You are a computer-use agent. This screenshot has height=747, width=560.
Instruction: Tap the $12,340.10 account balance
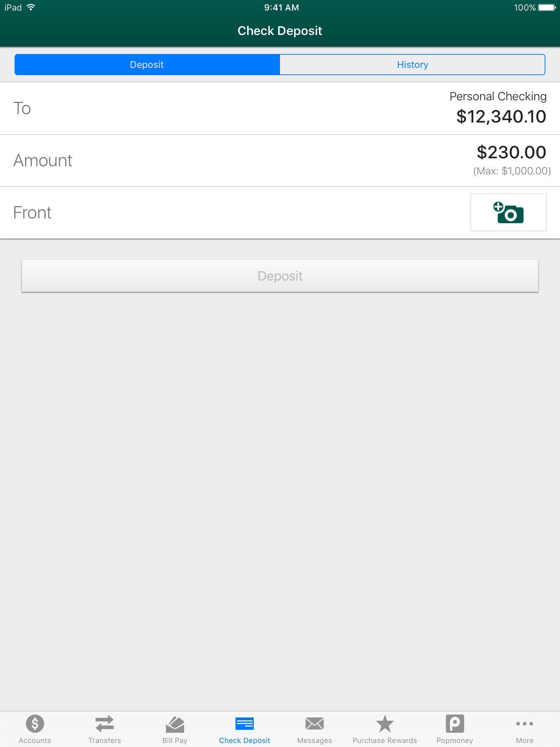click(x=501, y=117)
